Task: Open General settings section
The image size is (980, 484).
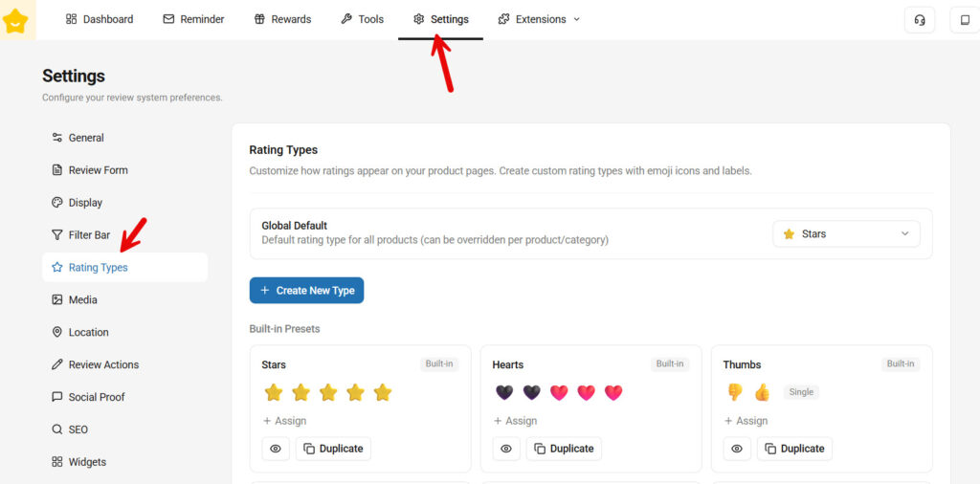Action: point(125,138)
